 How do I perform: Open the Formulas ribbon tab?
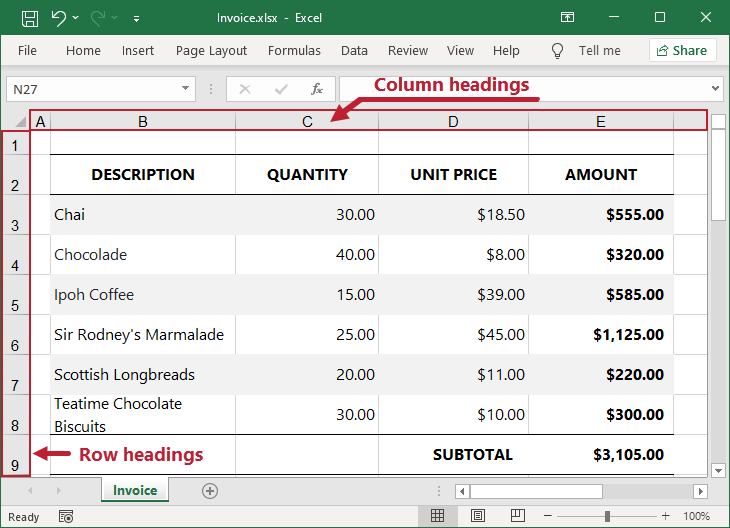coord(294,50)
